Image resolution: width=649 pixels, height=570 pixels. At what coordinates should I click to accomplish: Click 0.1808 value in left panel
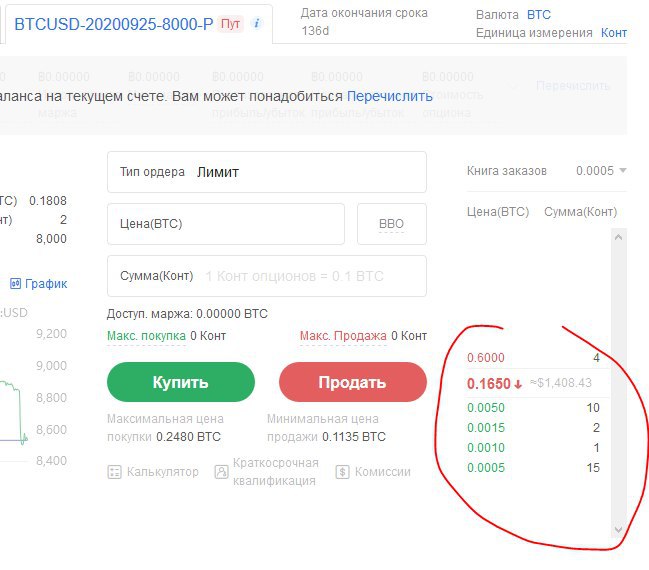tap(48, 201)
